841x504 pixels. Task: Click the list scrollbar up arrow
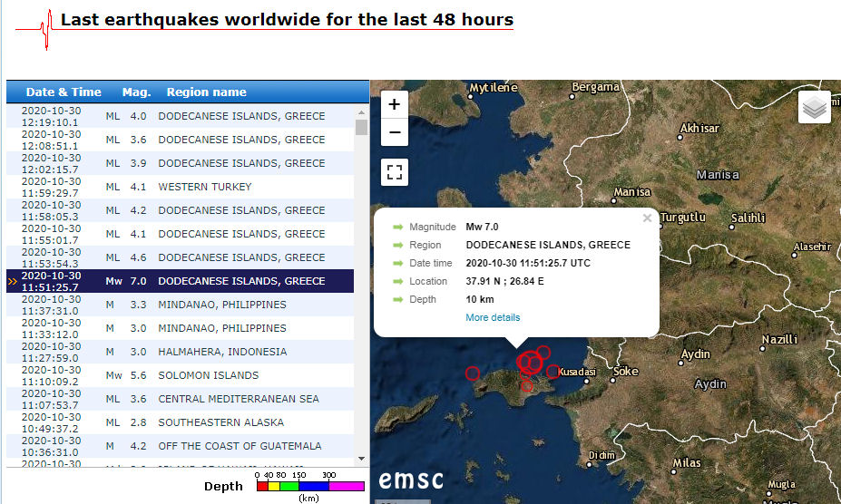click(x=361, y=112)
